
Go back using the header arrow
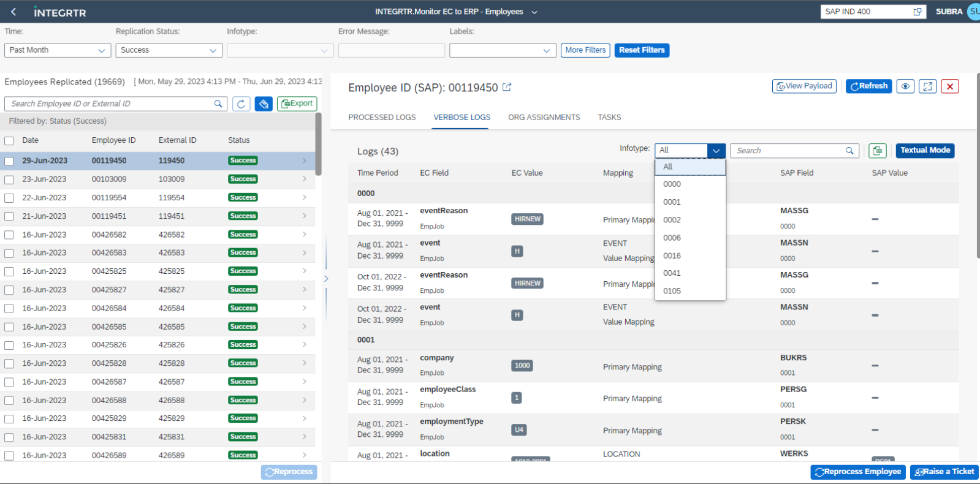(x=13, y=12)
